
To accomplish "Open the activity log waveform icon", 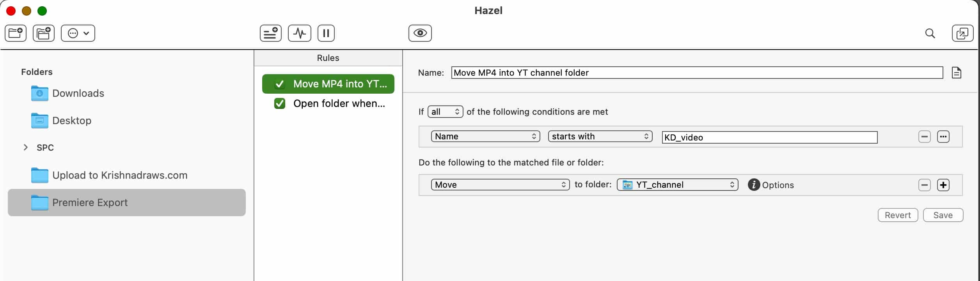I will pyautogui.click(x=299, y=33).
